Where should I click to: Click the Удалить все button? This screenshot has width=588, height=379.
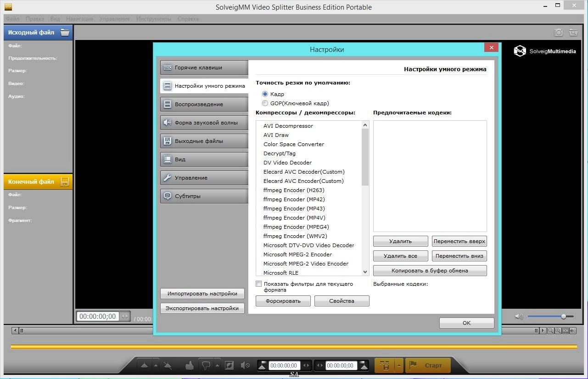pos(401,256)
